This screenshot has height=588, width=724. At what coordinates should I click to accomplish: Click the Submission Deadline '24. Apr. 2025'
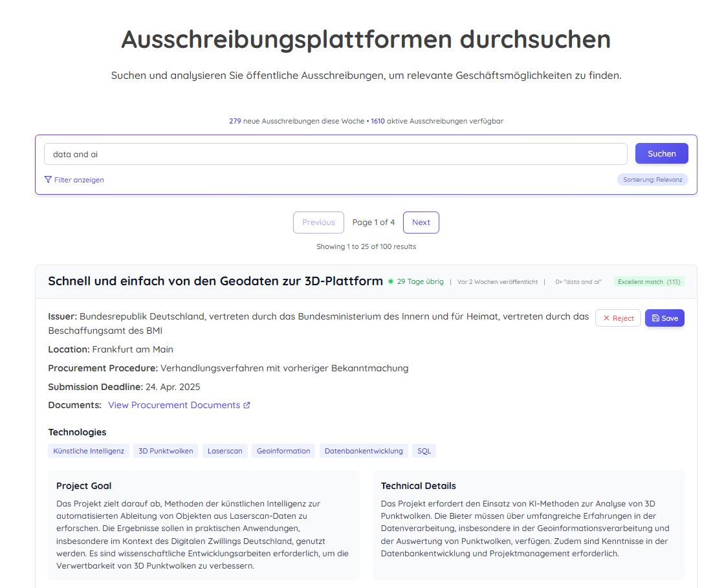pos(173,387)
